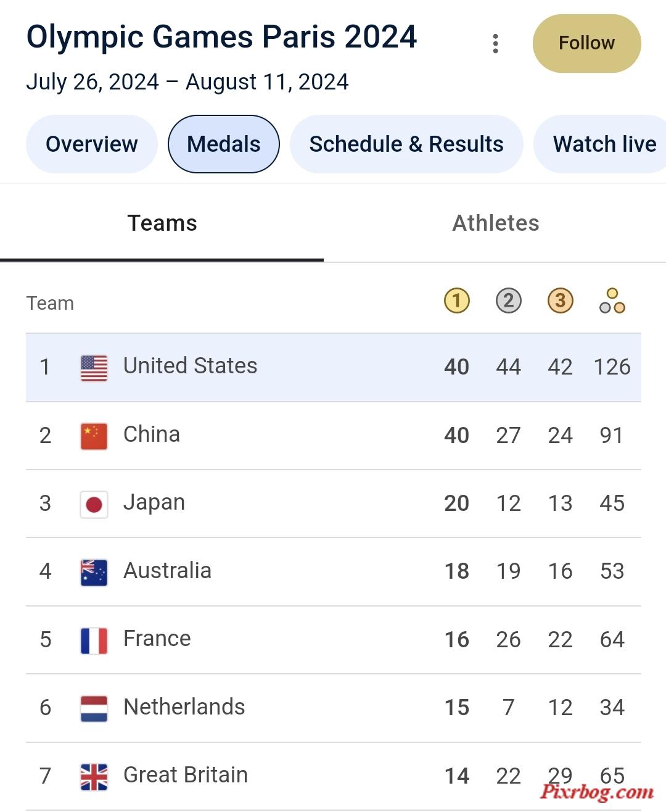Open the Great Britain team row
666x812 pixels.
pos(334,776)
